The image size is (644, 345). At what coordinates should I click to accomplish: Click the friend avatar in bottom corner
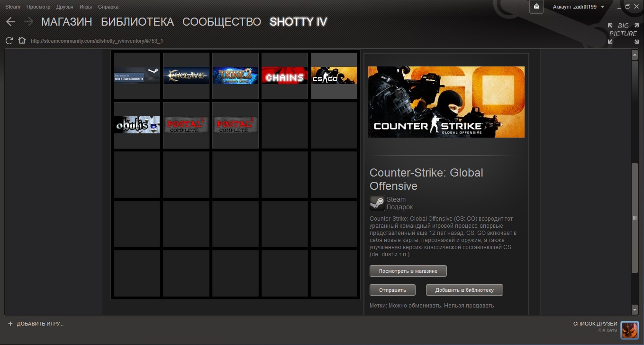click(x=630, y=330)
